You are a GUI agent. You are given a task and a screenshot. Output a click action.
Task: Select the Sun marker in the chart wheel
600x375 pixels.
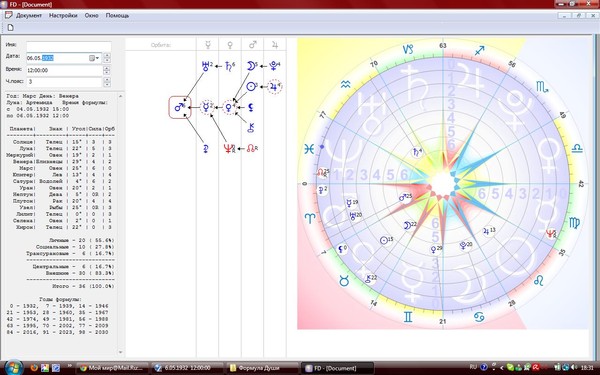click(384, 240)
